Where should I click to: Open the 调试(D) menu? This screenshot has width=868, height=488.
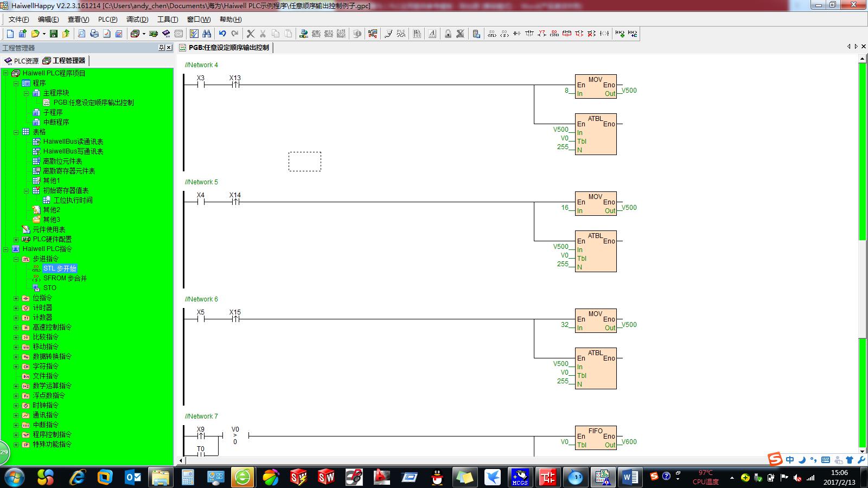tap(137, 19)
